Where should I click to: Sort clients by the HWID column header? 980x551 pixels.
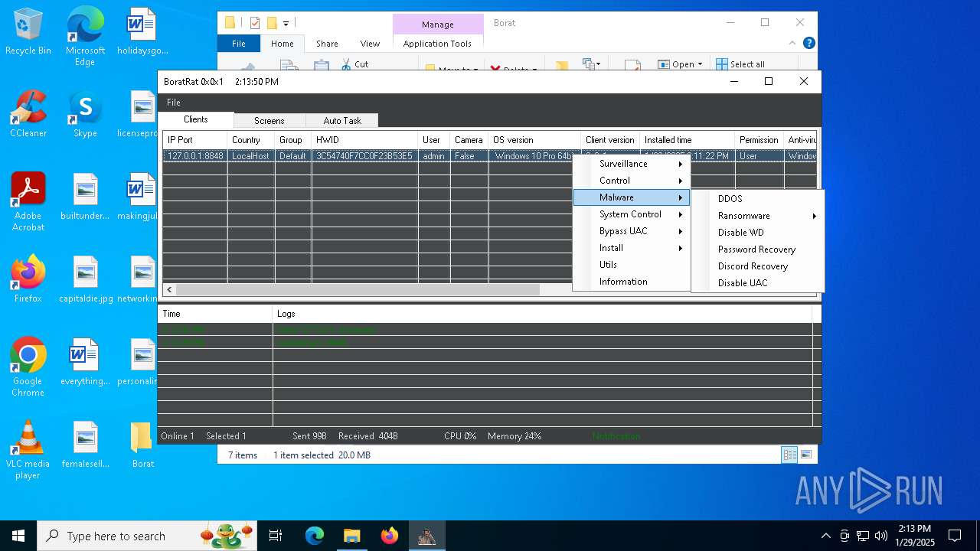point(364,140)
